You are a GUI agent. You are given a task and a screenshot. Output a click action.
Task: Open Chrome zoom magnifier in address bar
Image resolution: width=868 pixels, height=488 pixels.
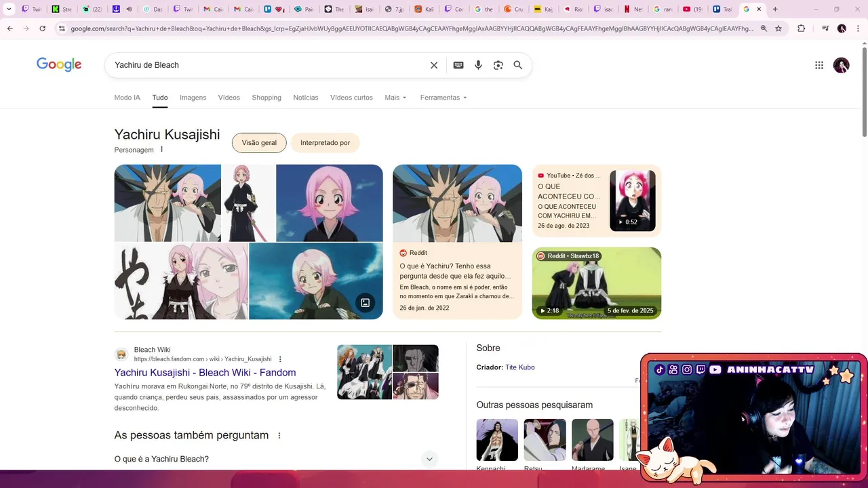pyautogui.click(x=764, y=28)
